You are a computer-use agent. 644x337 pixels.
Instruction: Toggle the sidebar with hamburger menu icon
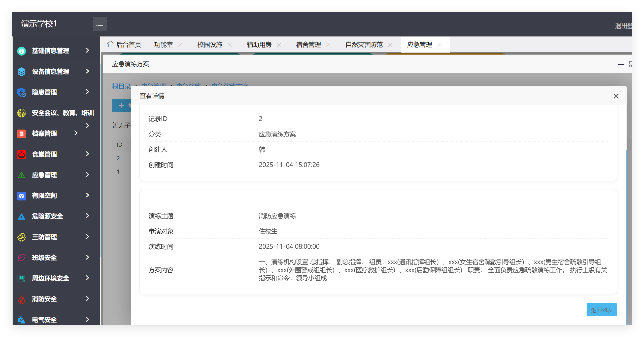click(x=100, y=24)
